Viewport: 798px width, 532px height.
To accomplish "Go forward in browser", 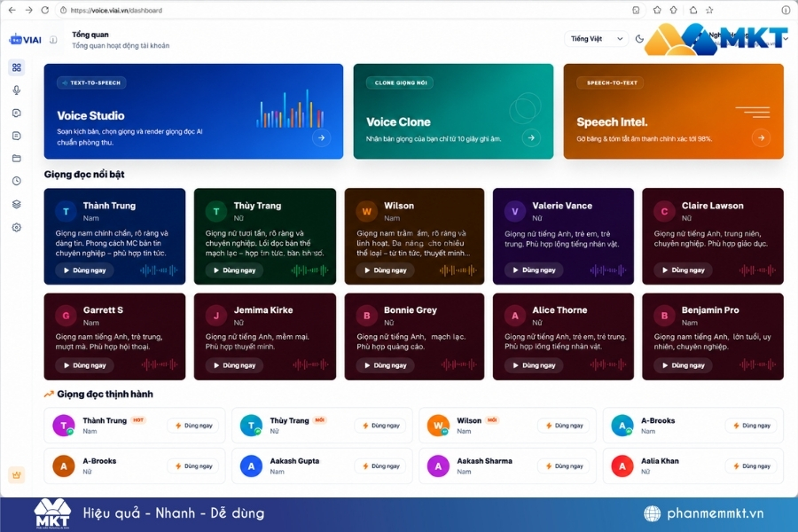I will tap(28, 10).
